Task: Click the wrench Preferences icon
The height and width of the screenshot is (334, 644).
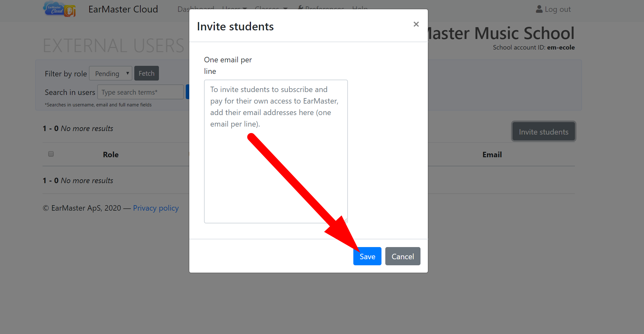Action: 301,8
